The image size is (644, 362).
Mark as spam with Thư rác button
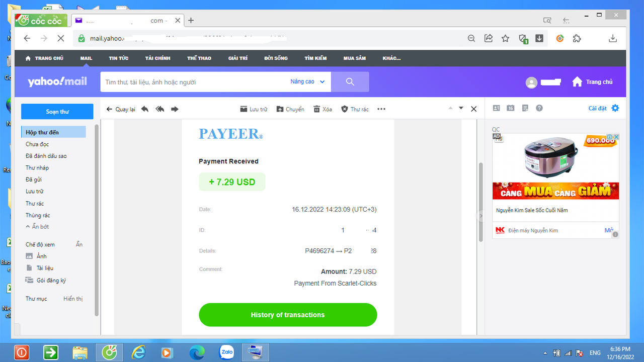pos(355,109)
